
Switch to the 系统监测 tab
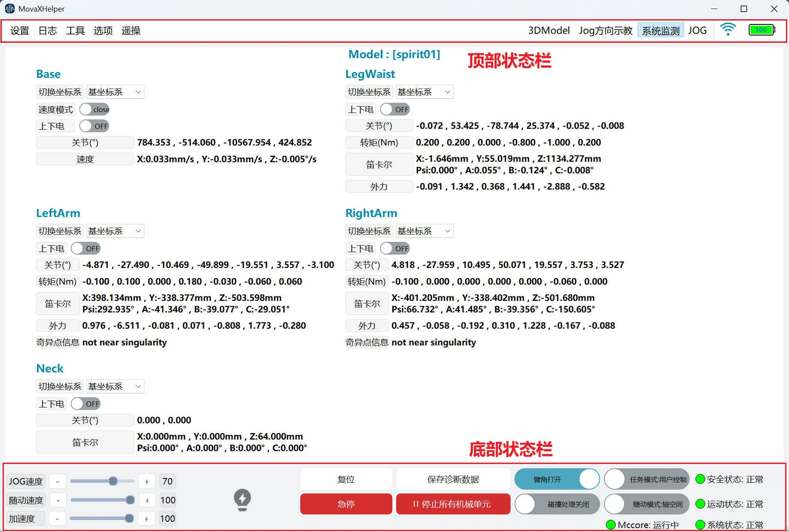[x=660, y=30]
